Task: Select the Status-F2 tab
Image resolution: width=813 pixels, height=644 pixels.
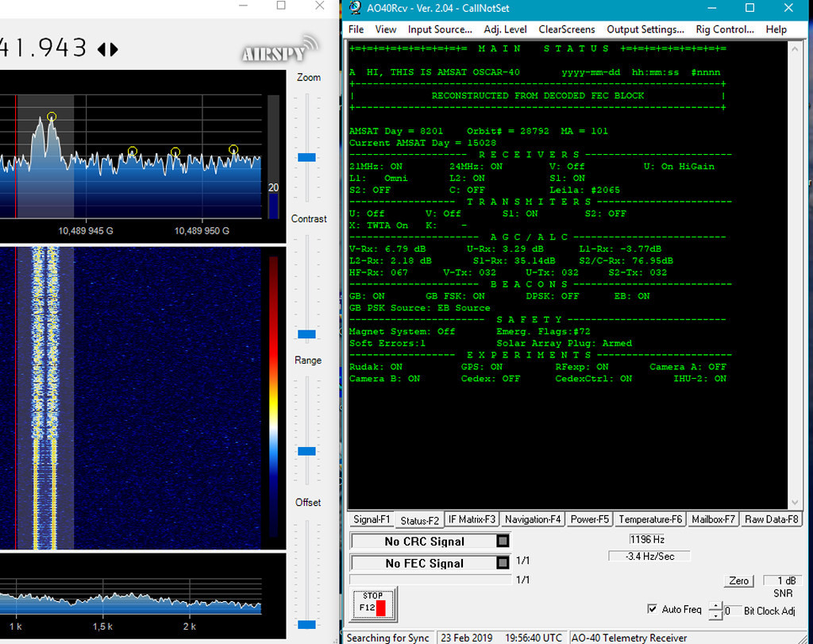Action: tap(419, 520)
